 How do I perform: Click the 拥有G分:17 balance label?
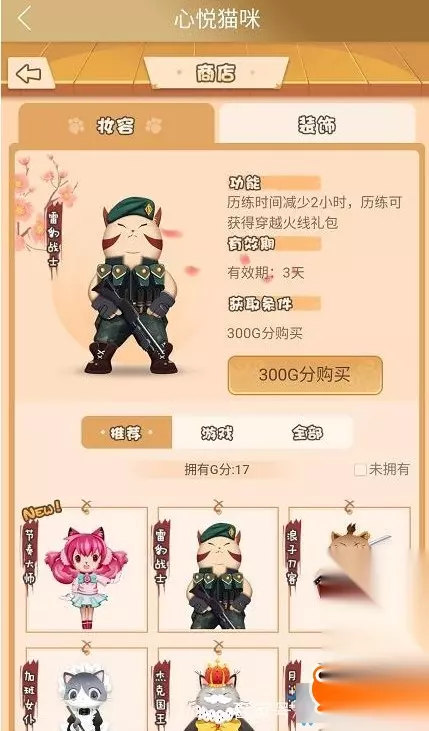click(x=217, y=469)
